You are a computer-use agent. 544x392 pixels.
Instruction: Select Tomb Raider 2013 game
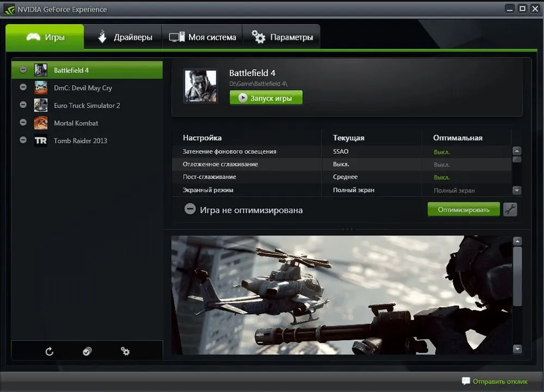pos(87,140)
